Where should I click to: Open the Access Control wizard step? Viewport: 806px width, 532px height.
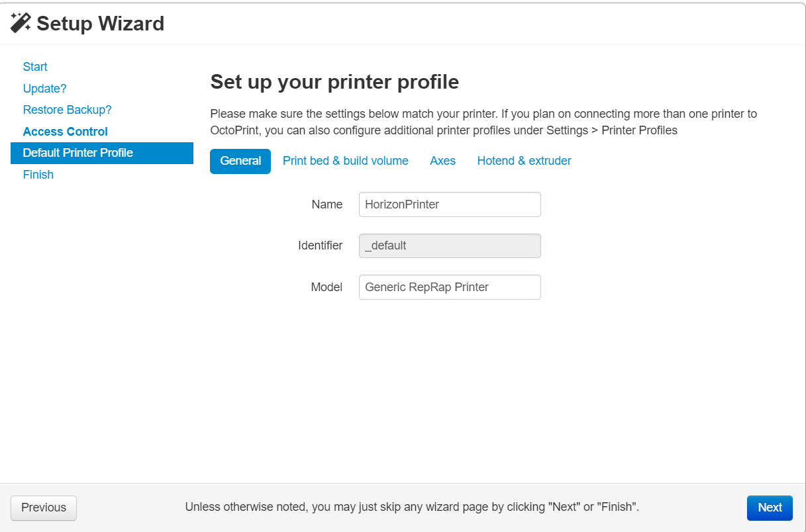click(x=65, y=131)
